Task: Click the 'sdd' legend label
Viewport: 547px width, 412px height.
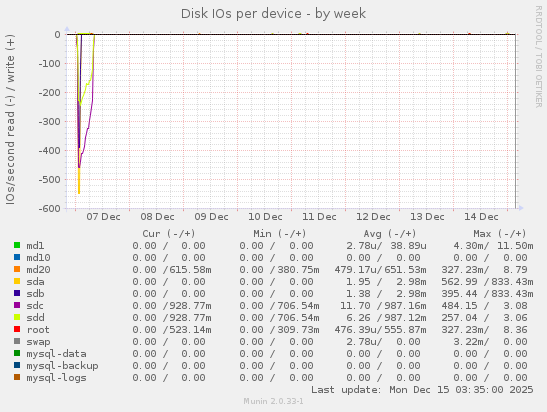Action: click(35, 317)
